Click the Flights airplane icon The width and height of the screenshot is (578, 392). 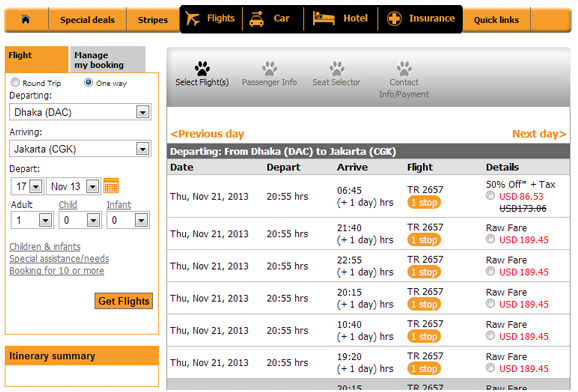pyautogui.click(x=192, y=18)
